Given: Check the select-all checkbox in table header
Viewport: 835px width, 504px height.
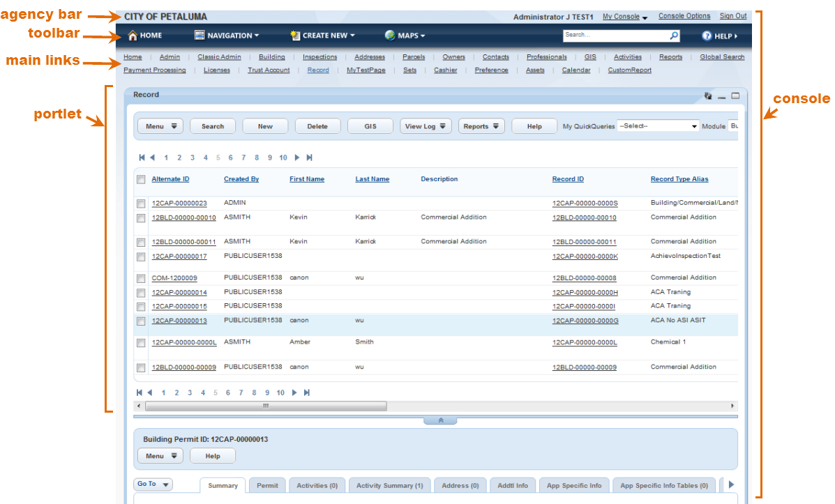Looking at the screenshot, I should point(141,180).
